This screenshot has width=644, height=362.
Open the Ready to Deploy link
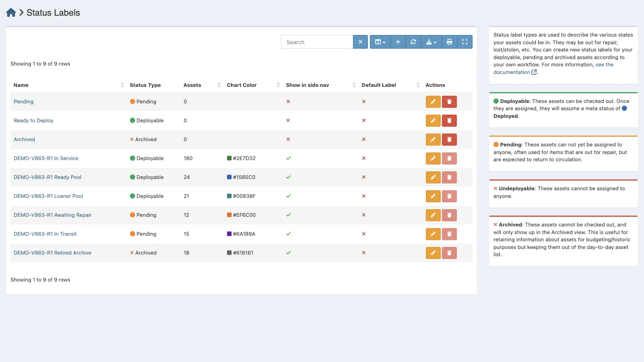tap(33, 121)
